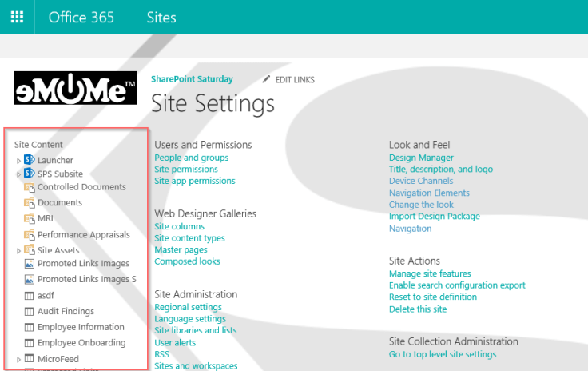Click EDIT LINKS in top navigation

tap(295, 79)
